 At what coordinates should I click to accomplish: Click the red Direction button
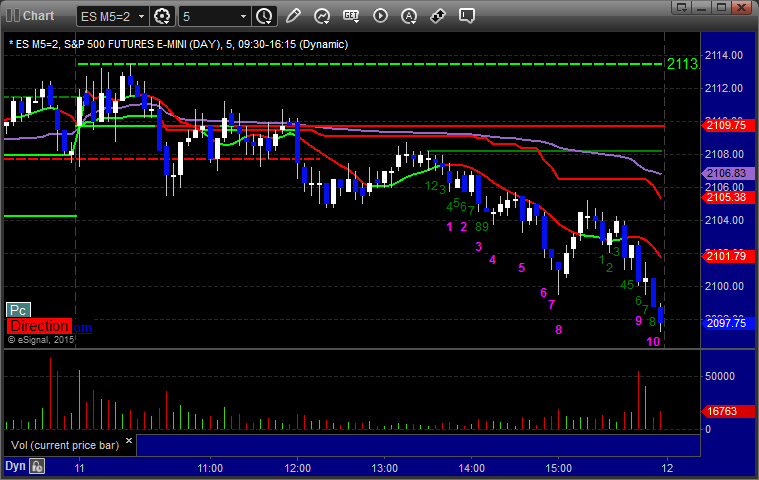39,326
